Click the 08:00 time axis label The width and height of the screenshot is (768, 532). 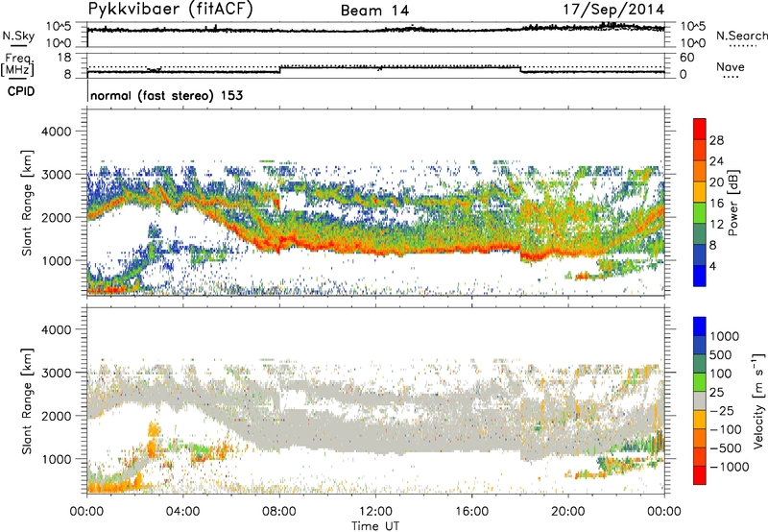pos(278,512)
